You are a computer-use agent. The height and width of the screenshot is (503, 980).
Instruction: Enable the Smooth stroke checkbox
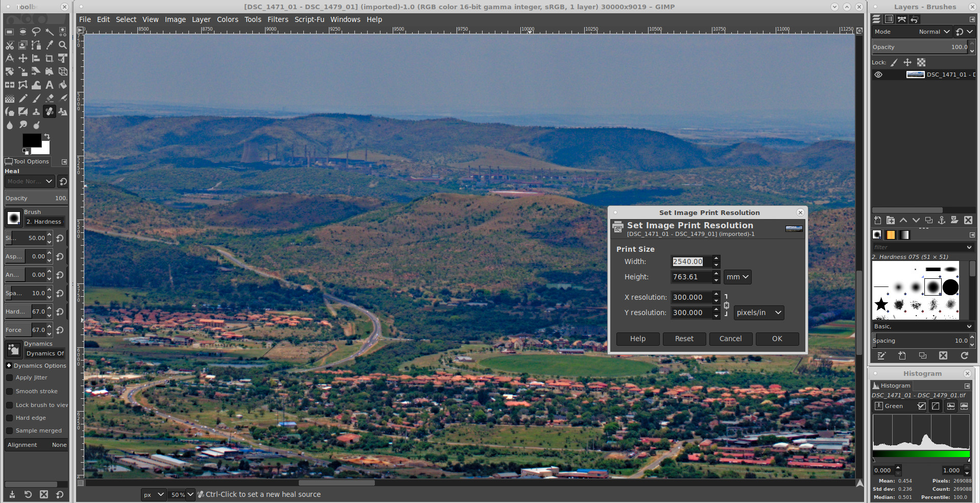click(10, 391)
